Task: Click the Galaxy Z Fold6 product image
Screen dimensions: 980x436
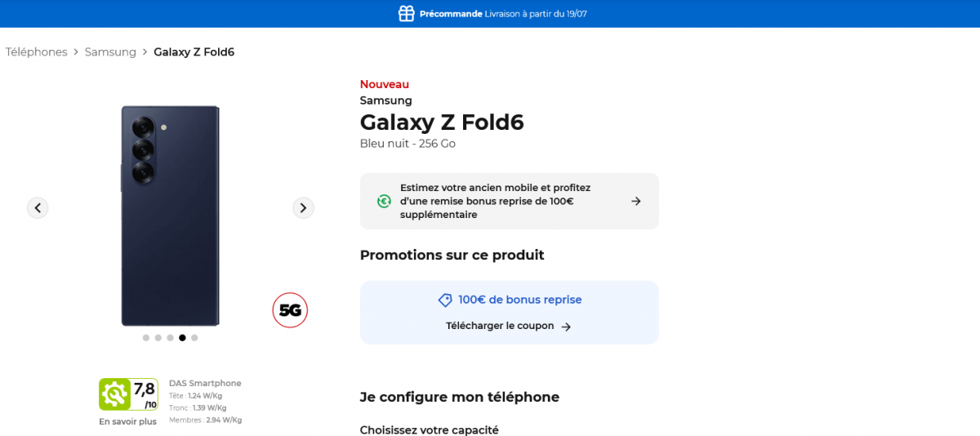Action: [170, 216]
